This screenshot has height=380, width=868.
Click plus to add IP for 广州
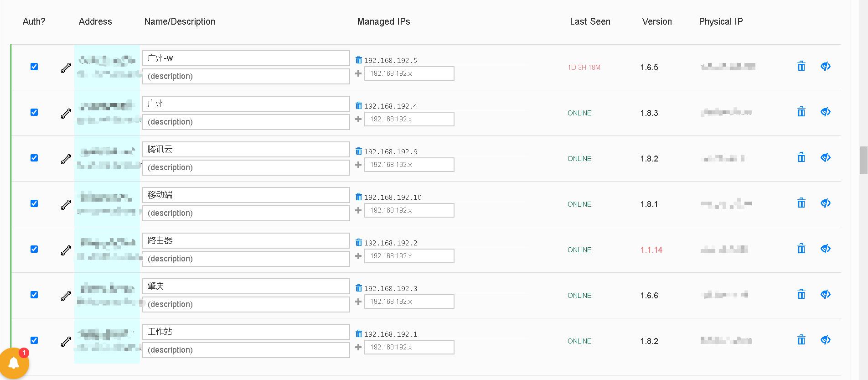pyautogui.click(x=358, y=119)
